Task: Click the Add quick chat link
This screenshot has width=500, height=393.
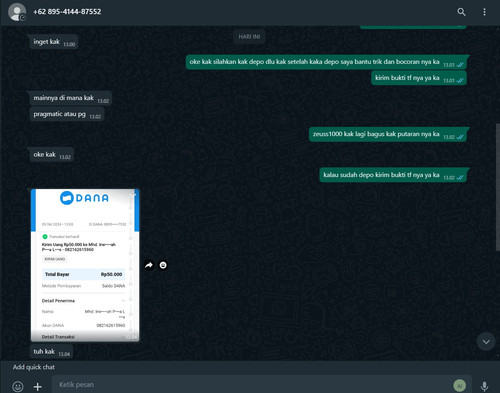Action: (x=34, y=367)
